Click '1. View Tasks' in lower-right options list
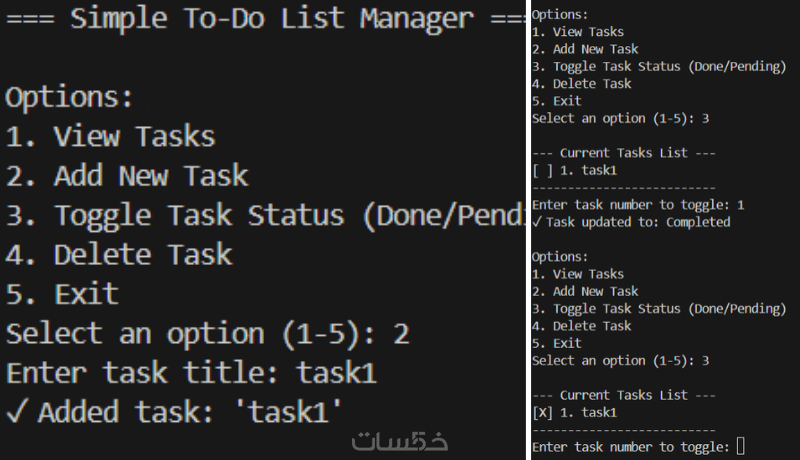 578,274
